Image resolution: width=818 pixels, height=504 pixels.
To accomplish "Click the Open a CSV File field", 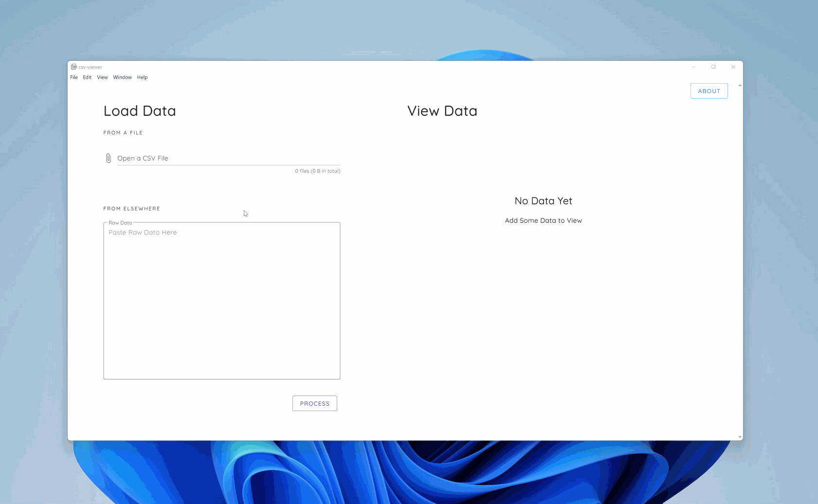I will point(229,158).
